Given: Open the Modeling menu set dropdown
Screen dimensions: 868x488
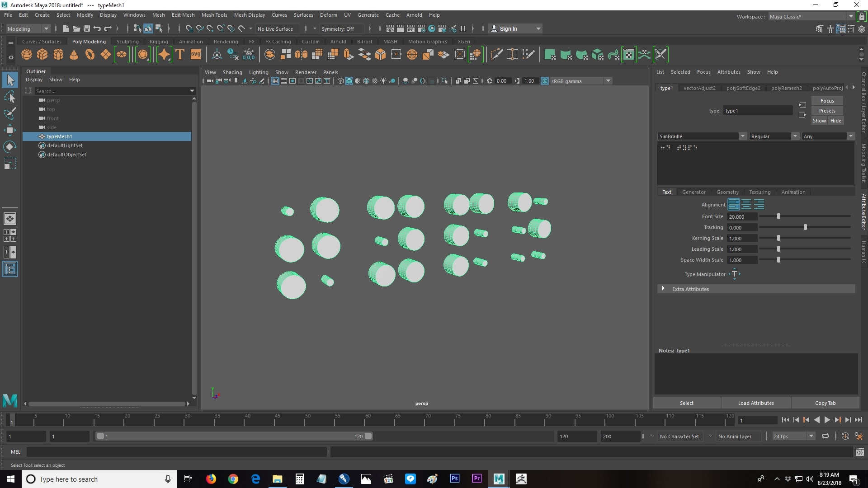Looking at the screenshot, I should click(x=28, y=28).
